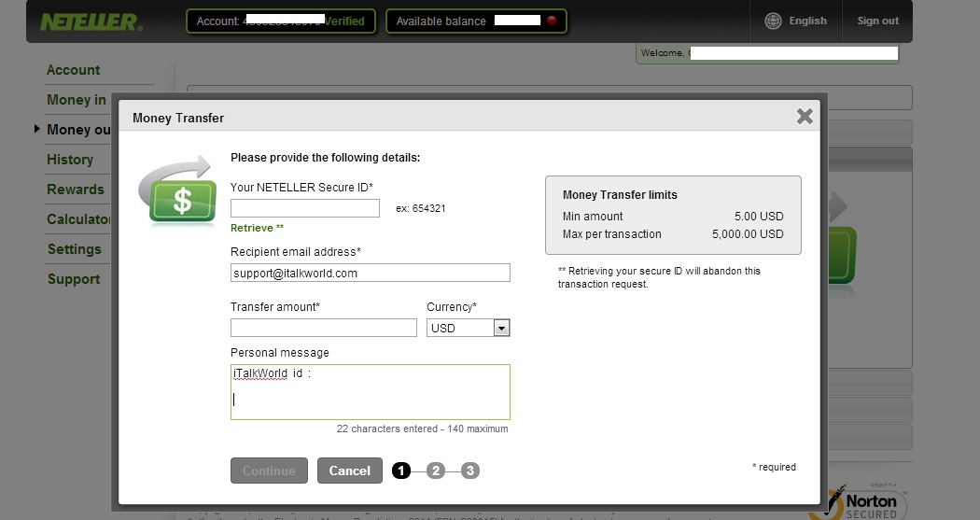Close the Money Transfer dialog

(805, 117)
